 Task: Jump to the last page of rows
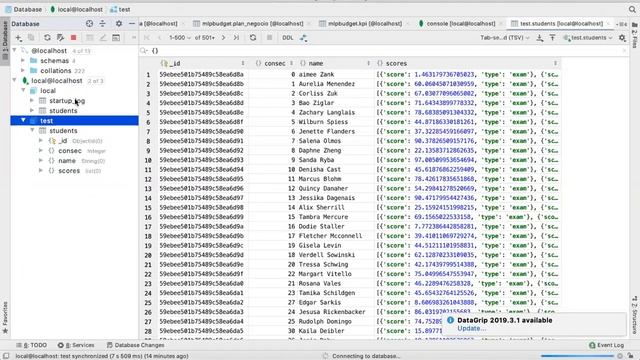(x=236, y=38)
